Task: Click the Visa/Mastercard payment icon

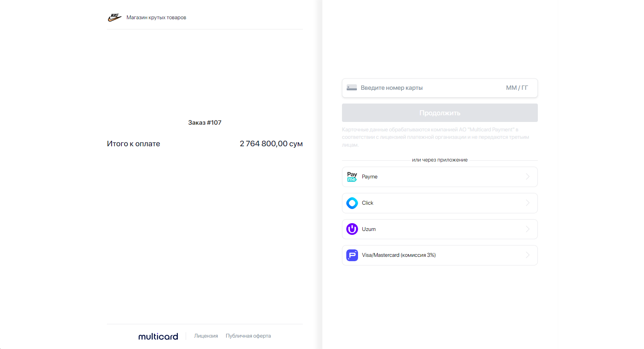Action: (x=352, y=255)
